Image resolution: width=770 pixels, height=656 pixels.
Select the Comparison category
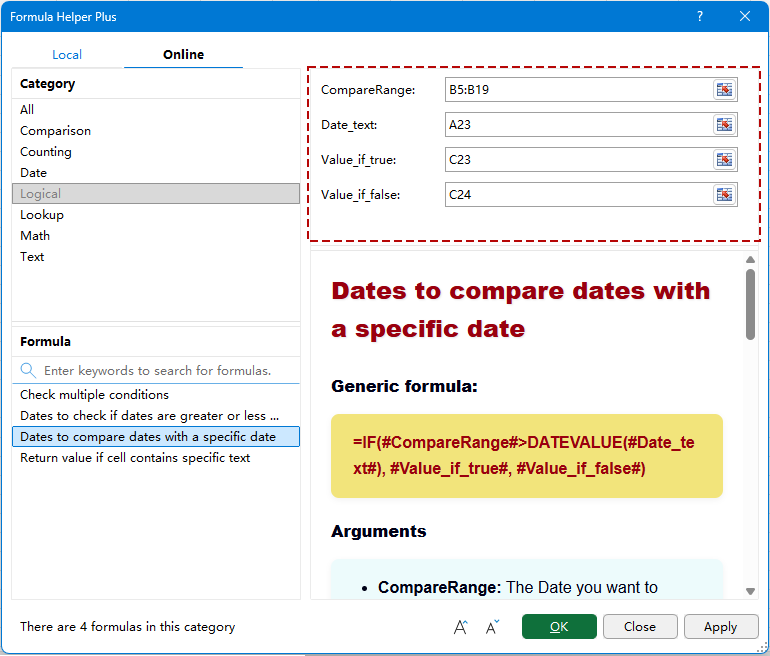156,131
